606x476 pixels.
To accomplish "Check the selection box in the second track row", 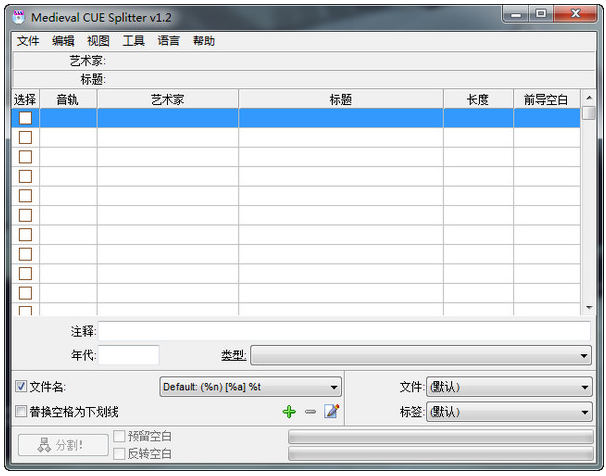I will click(26, 137).
